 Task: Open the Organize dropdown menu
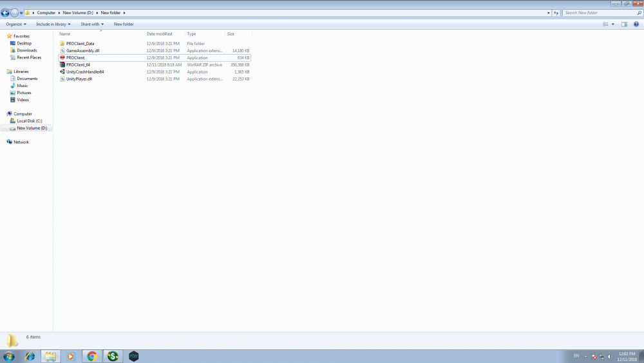point(16,24)
